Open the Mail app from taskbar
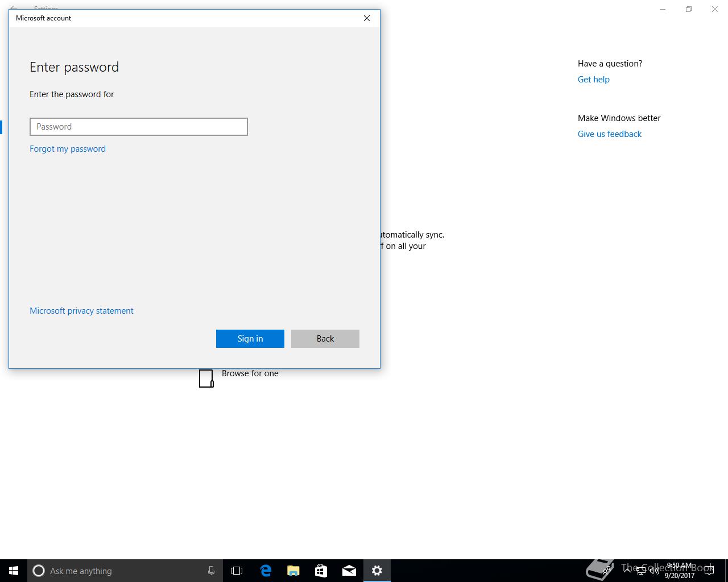Image resolution: width=728 pixels, height=582 pixels. tap(349, 571)
